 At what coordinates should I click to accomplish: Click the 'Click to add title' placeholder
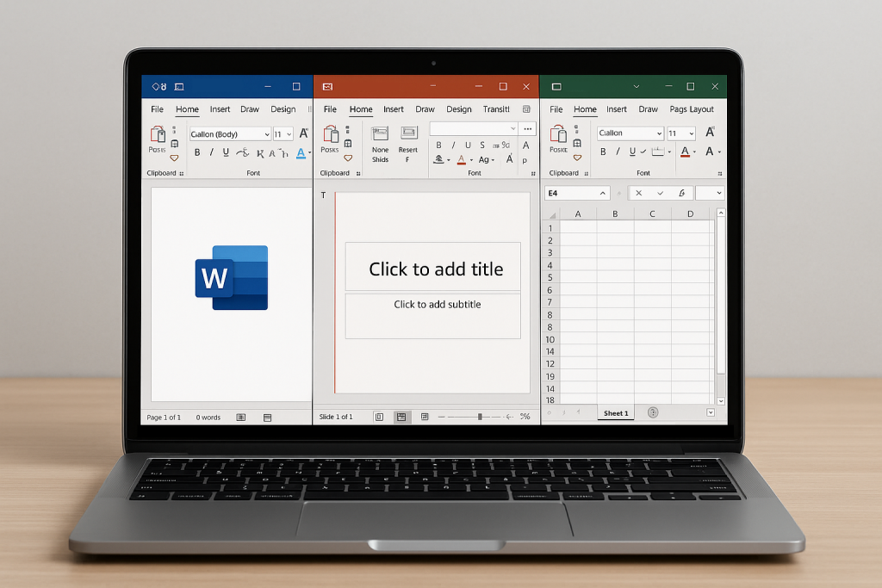436,269
